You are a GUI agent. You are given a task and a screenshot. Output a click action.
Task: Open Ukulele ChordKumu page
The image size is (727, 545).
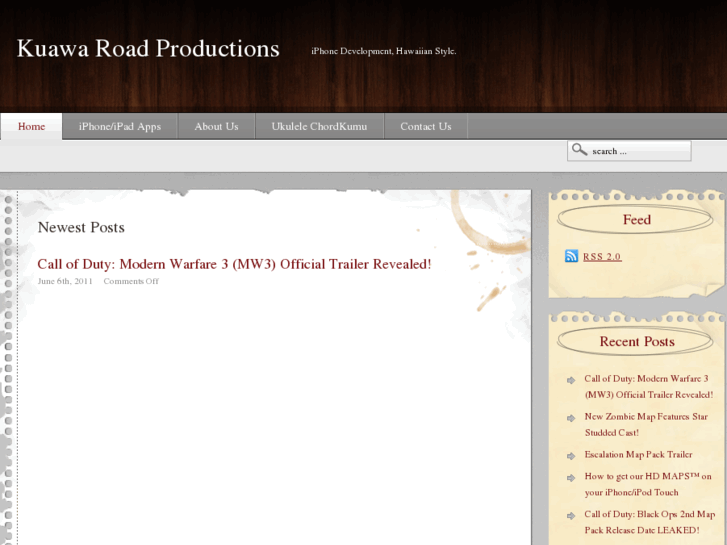319,126
